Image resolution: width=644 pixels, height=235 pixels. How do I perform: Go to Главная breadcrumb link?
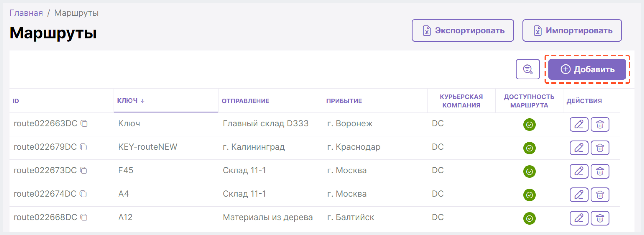(26, 13)
